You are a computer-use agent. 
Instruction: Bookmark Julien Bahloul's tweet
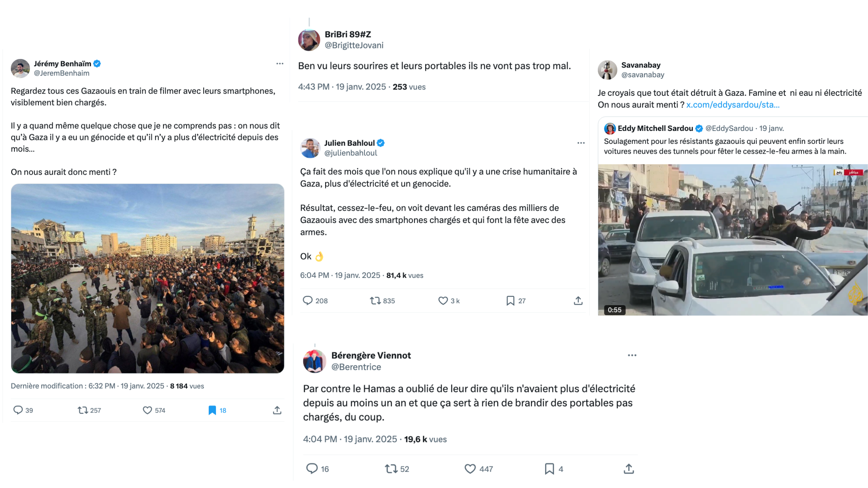tap(510, 301)
